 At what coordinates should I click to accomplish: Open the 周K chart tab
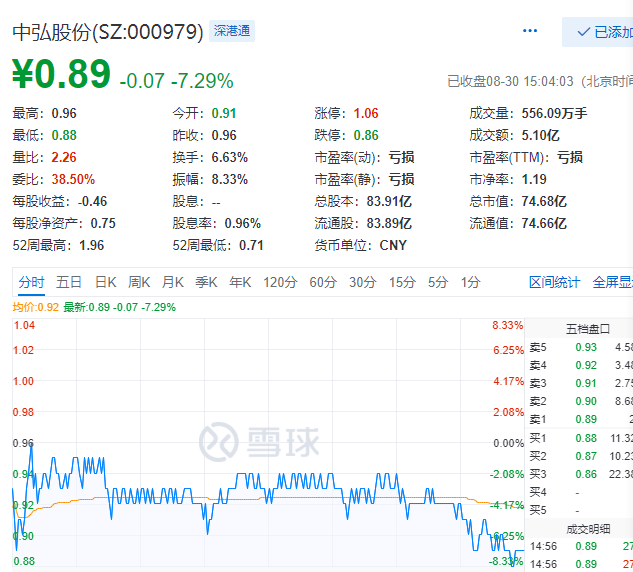(139, 282)
